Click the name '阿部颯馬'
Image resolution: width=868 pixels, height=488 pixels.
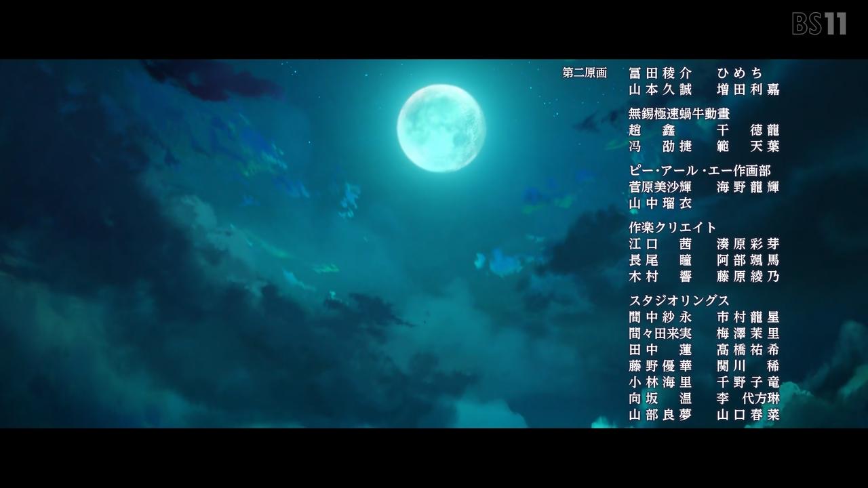click(748, 260)
